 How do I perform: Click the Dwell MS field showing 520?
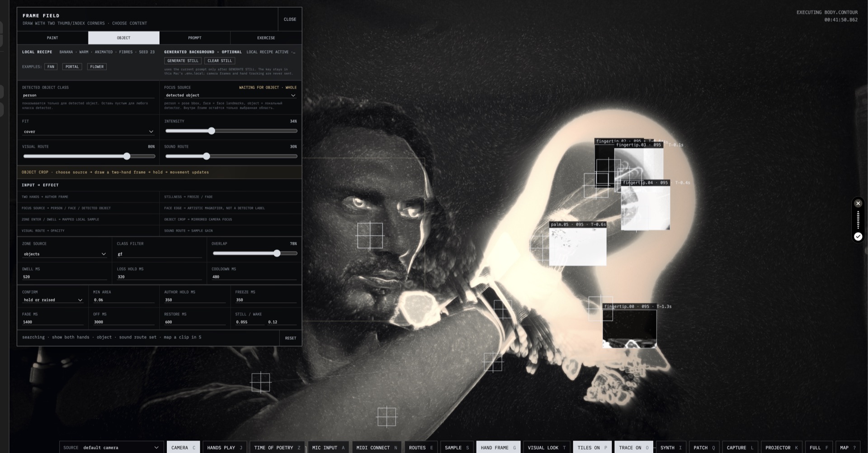click(64, 277)
